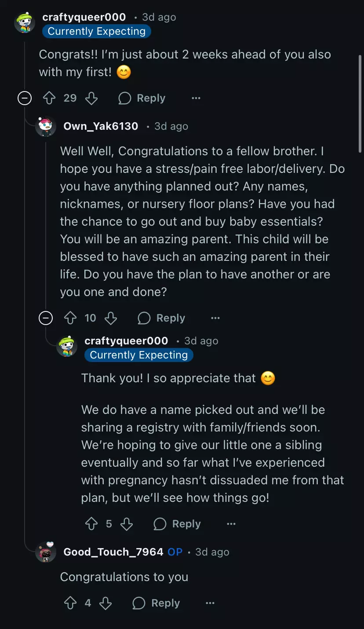The width and height of the screenshot is (364, 629).
Task: Open more options on Good_Touch_7964's comment
Action: point(210,603)
